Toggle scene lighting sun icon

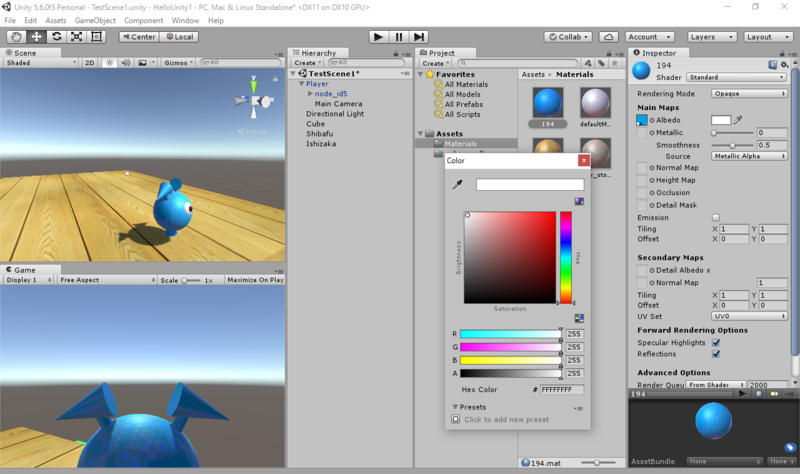pyautogui.click(x=109, y=63)
